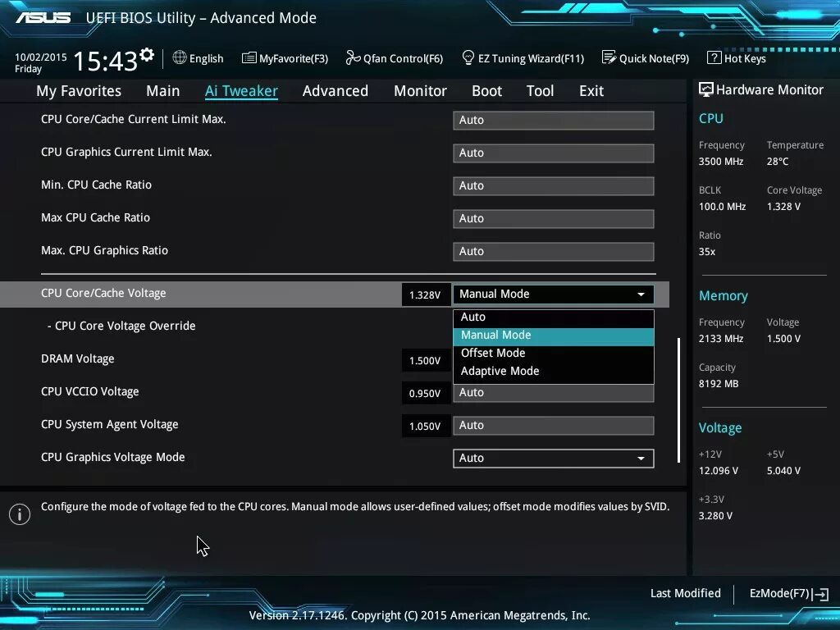Click the globe language icon

pyautogui.click(x=180, y=57)
